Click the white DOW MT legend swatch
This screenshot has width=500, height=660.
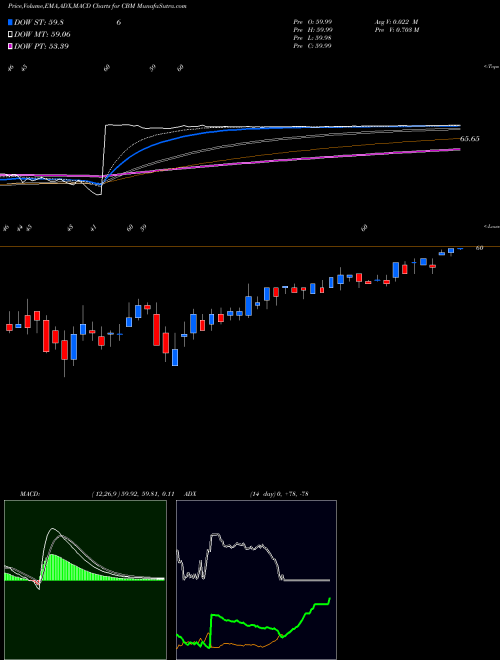(11, 34)
